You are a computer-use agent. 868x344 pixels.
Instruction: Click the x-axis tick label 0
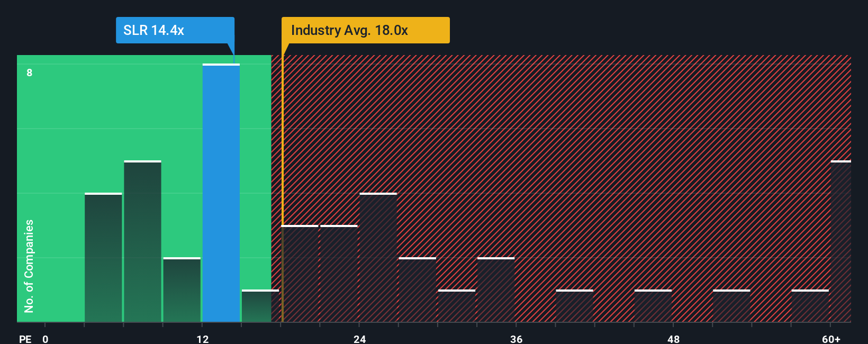click(46, 339)
